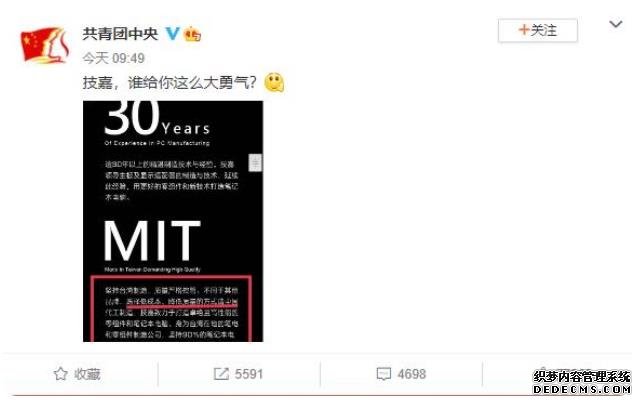The image size is (642, 404).
Task: Click the red highlighted box in image
Action: pos(171,309)
